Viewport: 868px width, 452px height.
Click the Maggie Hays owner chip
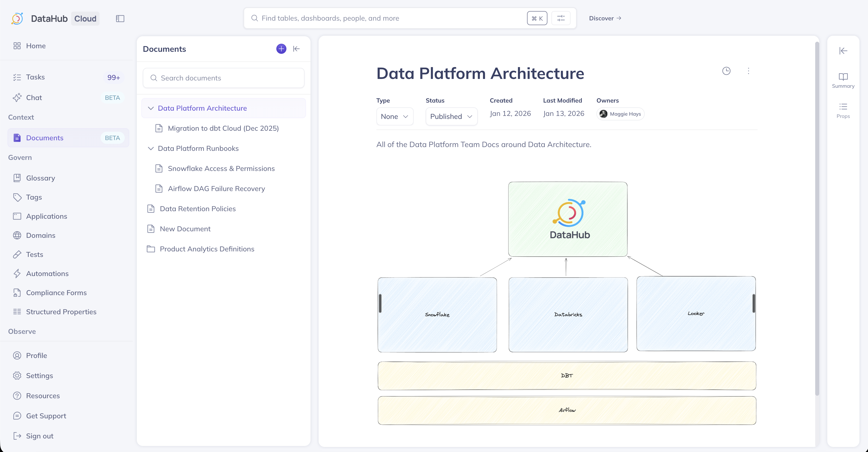pos(620,114)
